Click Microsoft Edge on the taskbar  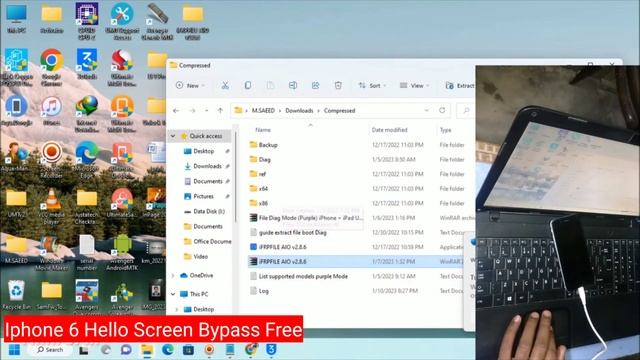(167, 350)
